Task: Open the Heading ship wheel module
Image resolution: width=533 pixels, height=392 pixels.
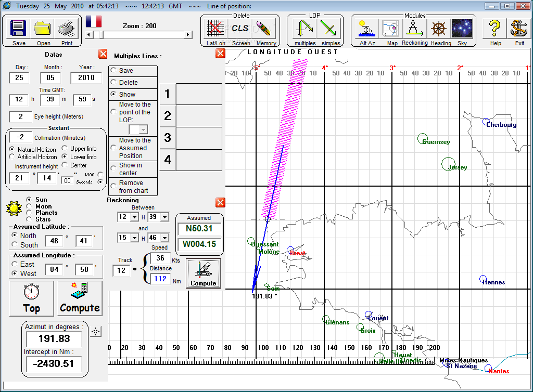Action: point(438,28)
